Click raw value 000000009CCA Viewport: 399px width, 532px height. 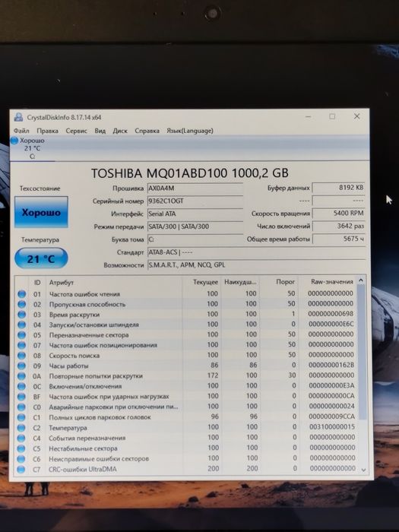332,416
